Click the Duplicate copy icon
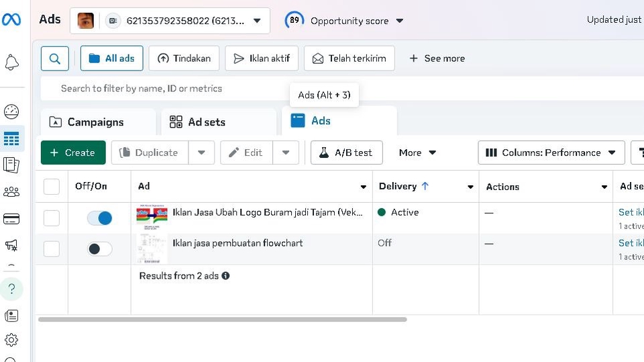 125,152
